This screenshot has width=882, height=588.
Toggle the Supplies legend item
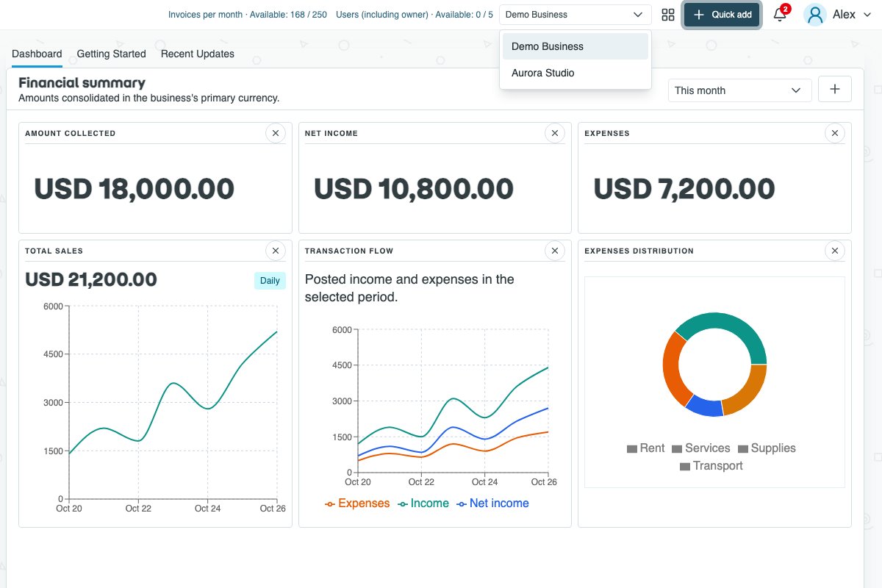767,448
